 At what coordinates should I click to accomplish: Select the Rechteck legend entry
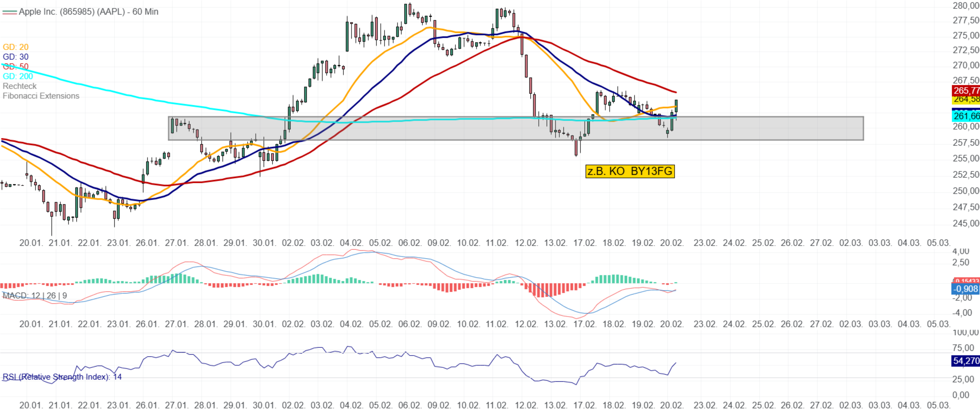[20, 86]
